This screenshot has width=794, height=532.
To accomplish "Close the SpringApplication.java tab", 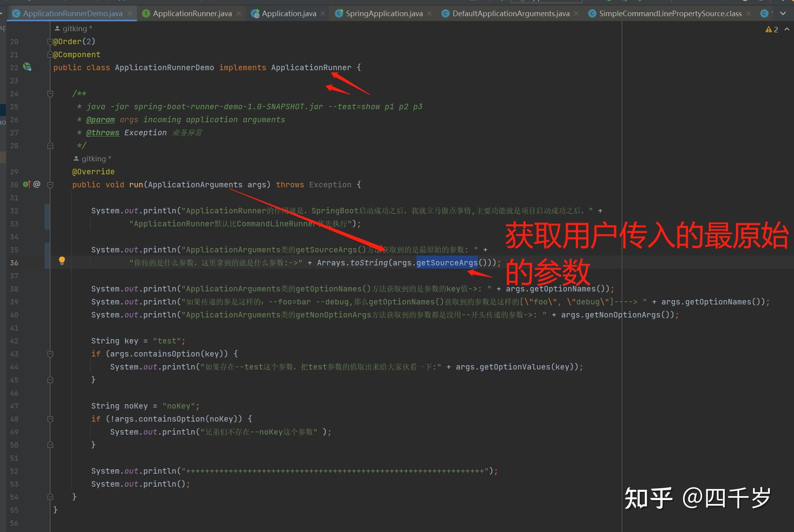I will [429, 13].
